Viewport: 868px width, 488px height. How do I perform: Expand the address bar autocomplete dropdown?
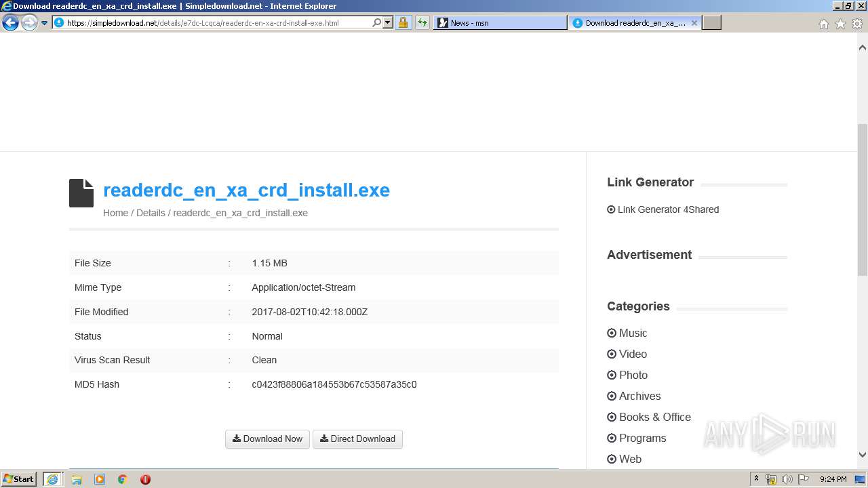[388, 23]
